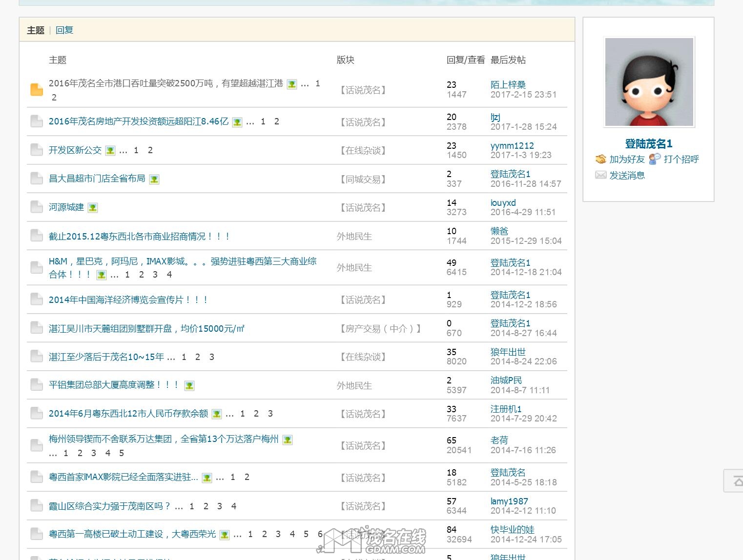Open user avatar of 登陆茂名1
743x560 pixels.
[x=649, y=82]
